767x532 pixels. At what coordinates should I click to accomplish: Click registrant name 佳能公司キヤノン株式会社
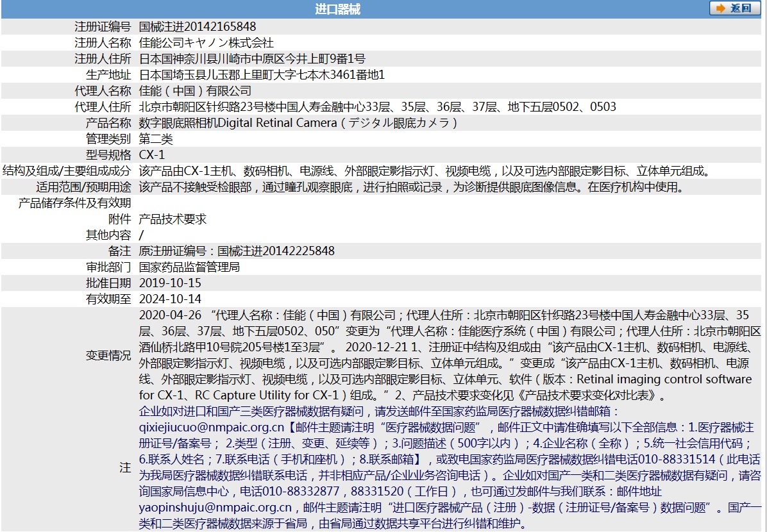click(206, 42)
